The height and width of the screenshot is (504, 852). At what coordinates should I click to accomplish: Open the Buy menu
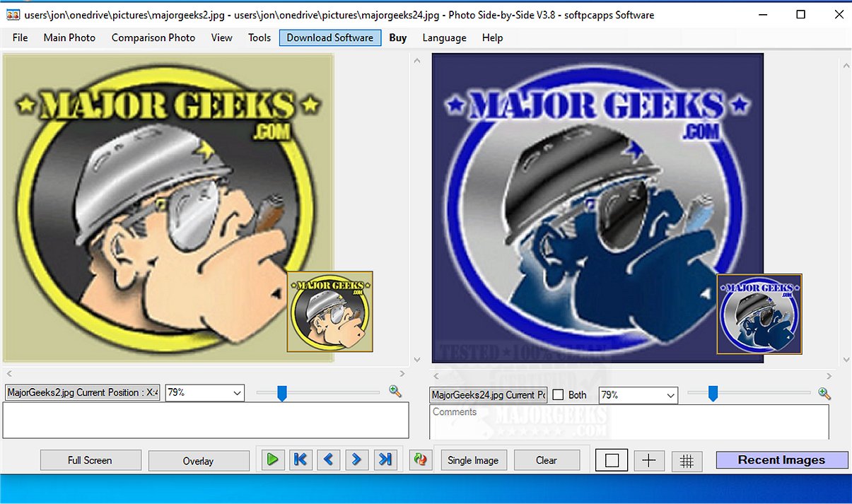[x=398, y=37]
